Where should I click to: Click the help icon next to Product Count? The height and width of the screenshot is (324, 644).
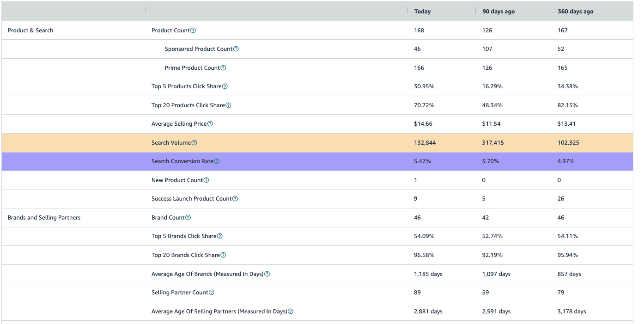(193, 31)
